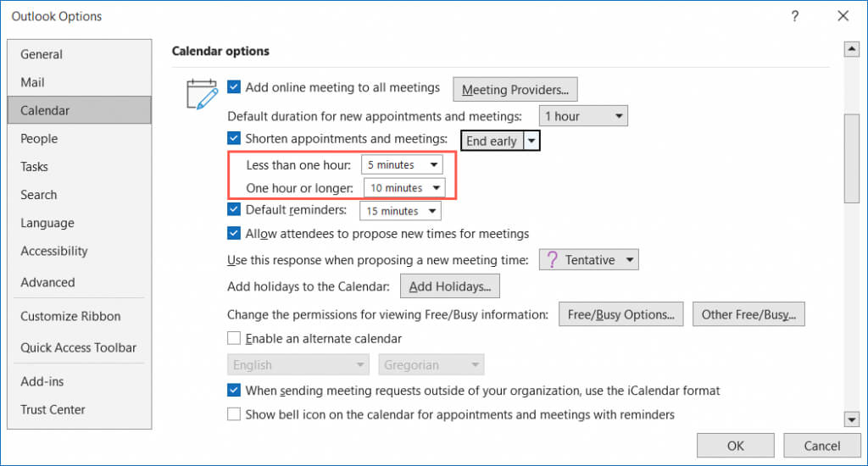Enable an alternate calendar checkbox
The image size is (868, 466).
(x=235, y=339)
